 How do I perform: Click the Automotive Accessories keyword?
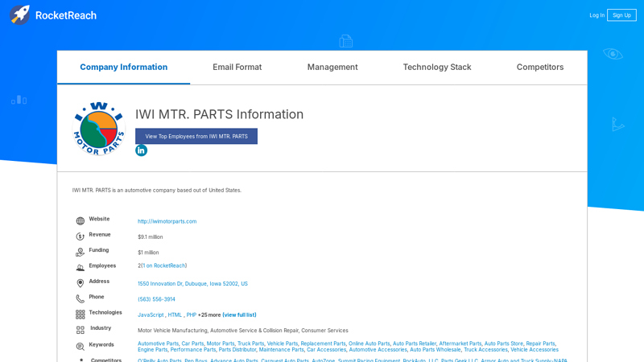(x=378, y=350)
